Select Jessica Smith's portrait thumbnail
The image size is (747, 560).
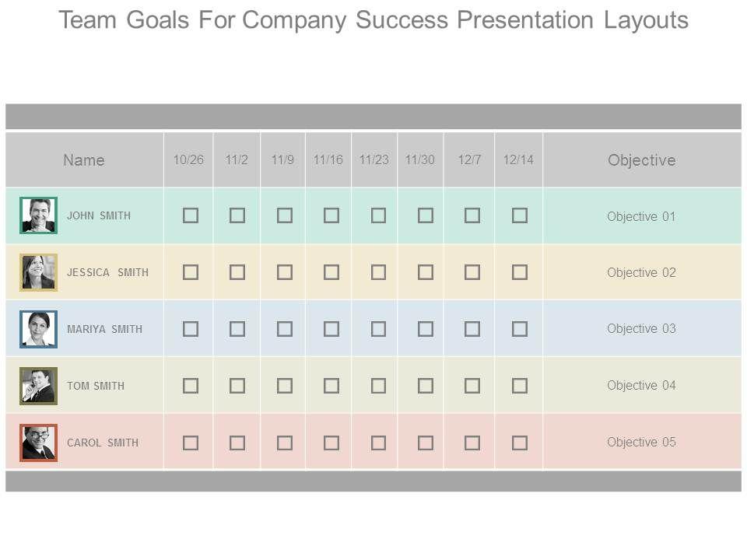click(38, 272)
